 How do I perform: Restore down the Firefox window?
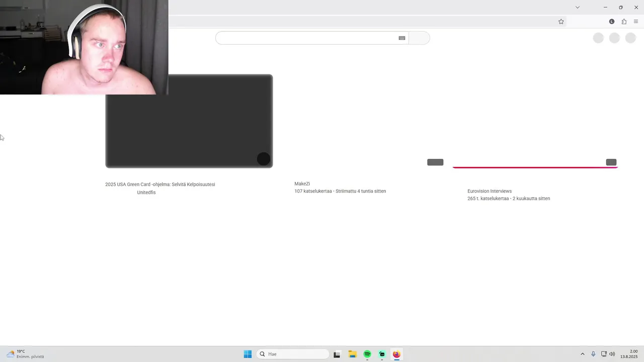point(621,8)
